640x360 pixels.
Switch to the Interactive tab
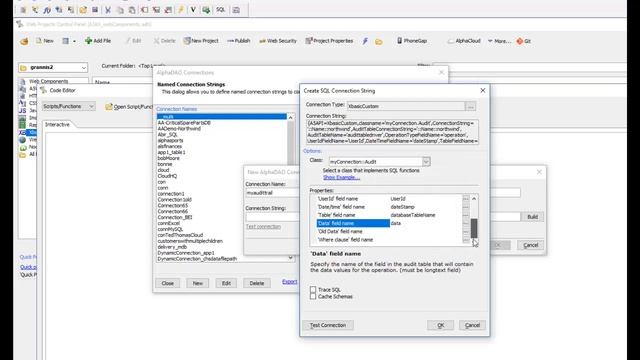pos(57,124)
